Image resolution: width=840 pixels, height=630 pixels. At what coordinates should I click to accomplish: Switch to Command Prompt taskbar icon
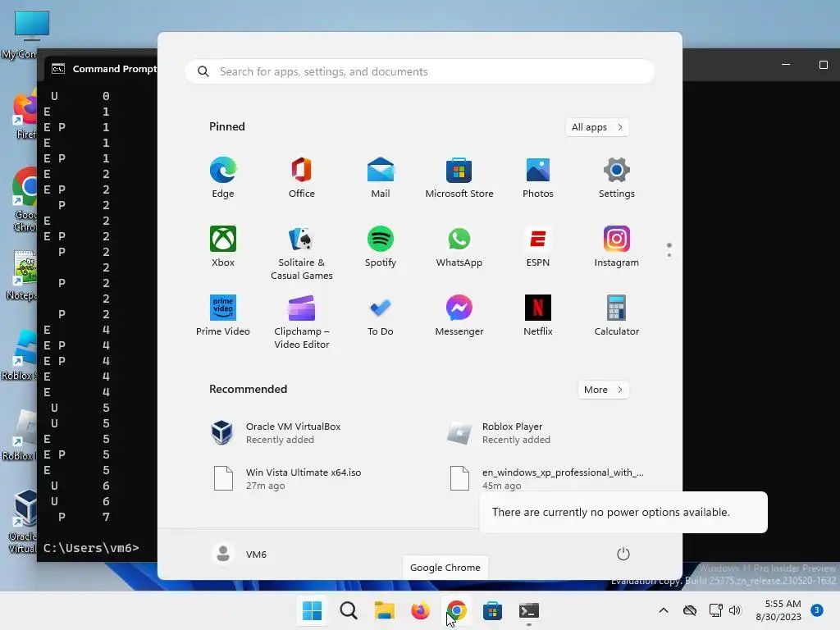pyautogui.click(x=529, y=610)
